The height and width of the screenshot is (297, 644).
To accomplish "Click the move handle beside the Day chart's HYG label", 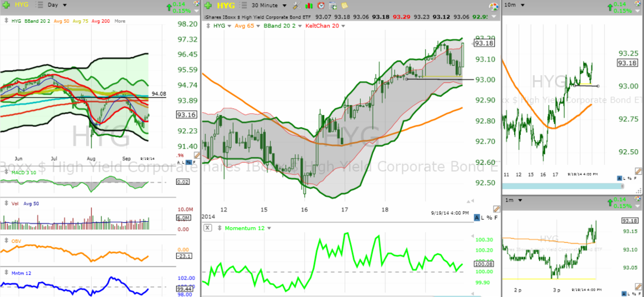I will [6, 21].
